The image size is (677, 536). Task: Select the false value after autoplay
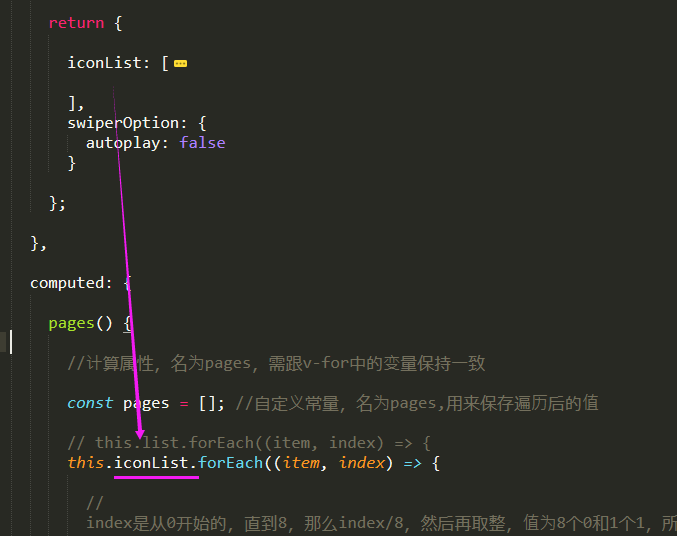click(x=202, y=143)
